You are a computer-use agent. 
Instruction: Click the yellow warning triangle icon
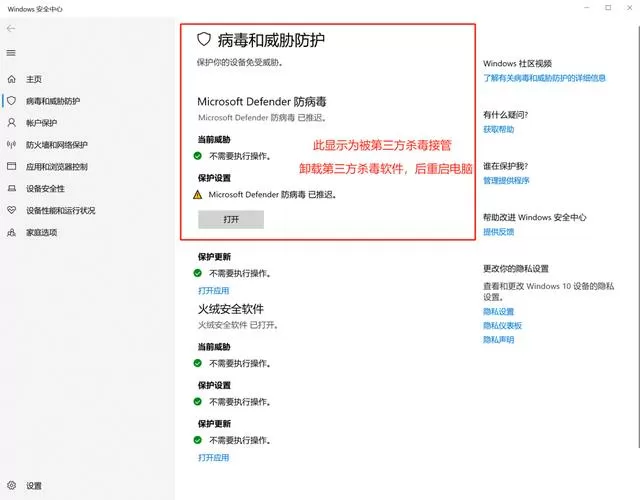point(198,195)
